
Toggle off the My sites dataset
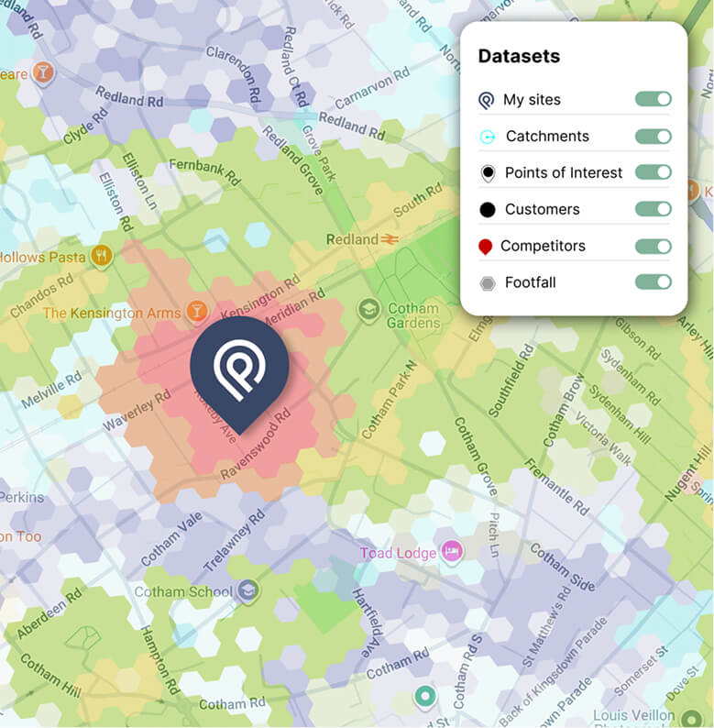coord(654,99)
